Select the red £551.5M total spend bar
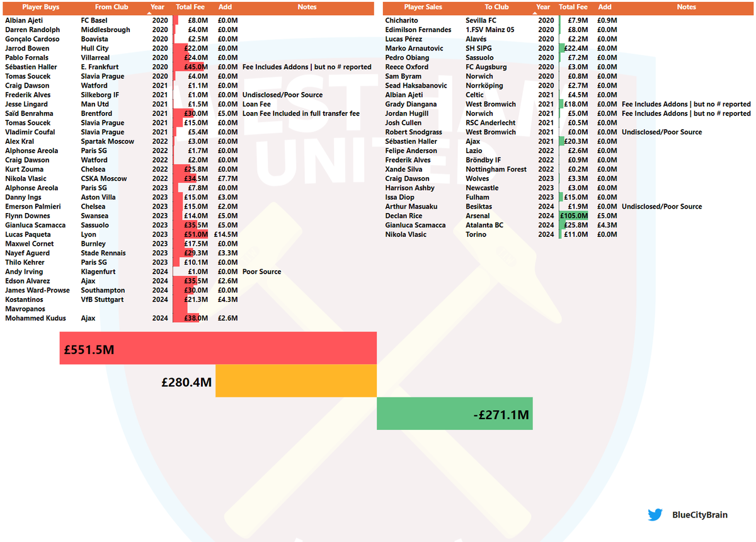The height and width of the screenshot is (542, 756). click(x=217, y=348)
